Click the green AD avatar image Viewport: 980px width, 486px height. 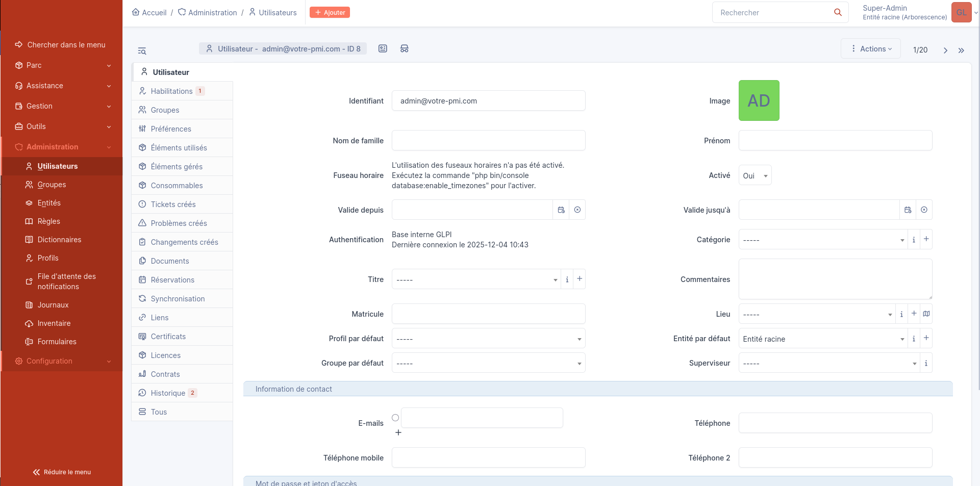pyautogui.click(x=759, y=100)
